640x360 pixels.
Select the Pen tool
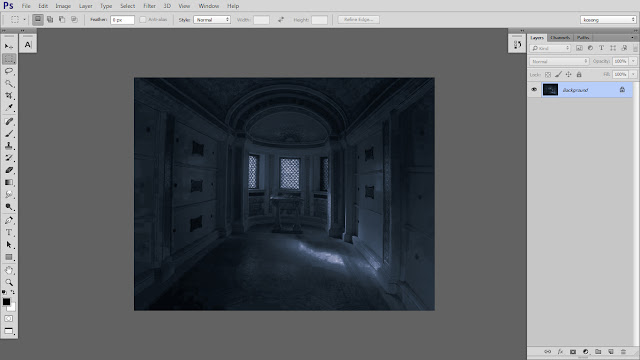[x=9, y=220]
